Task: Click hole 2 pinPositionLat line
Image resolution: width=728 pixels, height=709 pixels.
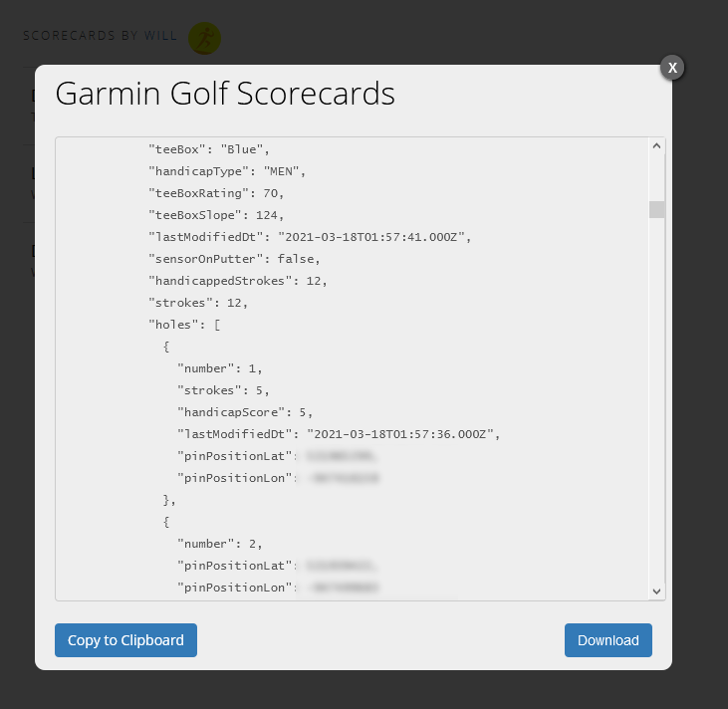Action: pyautogui.click(x=278, y=566)
